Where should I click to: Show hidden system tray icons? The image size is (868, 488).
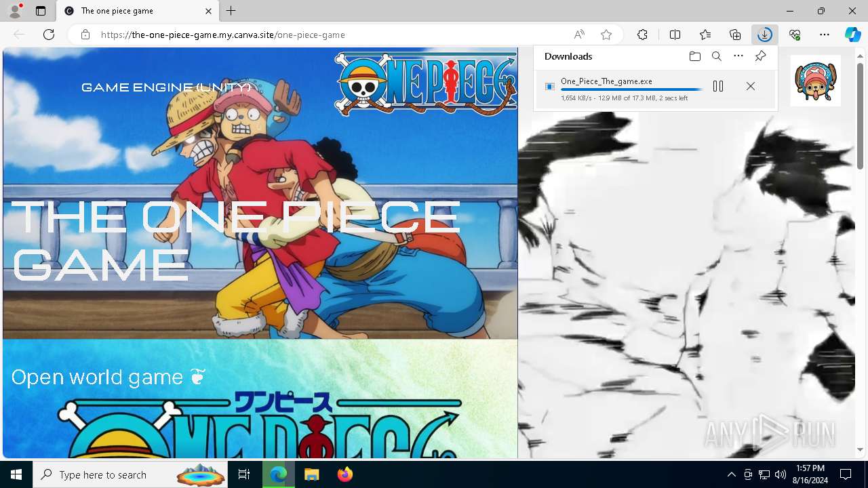click(731, 474)
